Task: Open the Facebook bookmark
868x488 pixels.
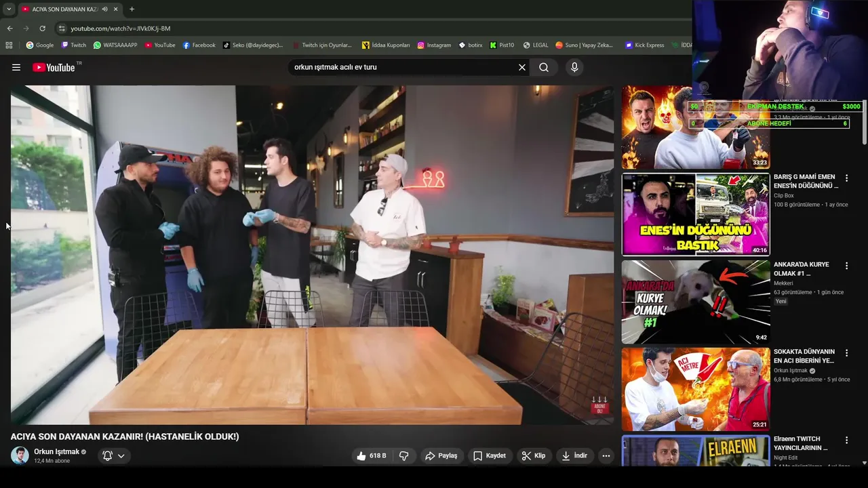Action: [199, 45]
